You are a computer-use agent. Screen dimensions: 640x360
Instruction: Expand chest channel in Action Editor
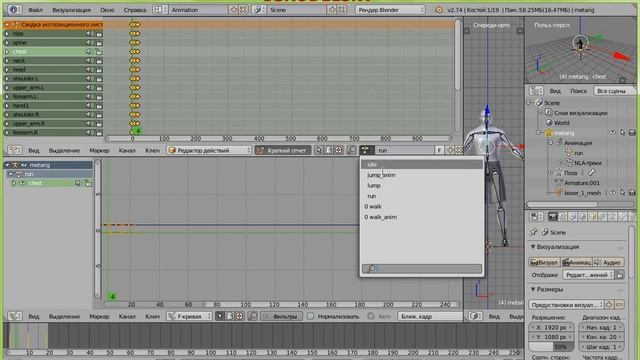(14, 183)
